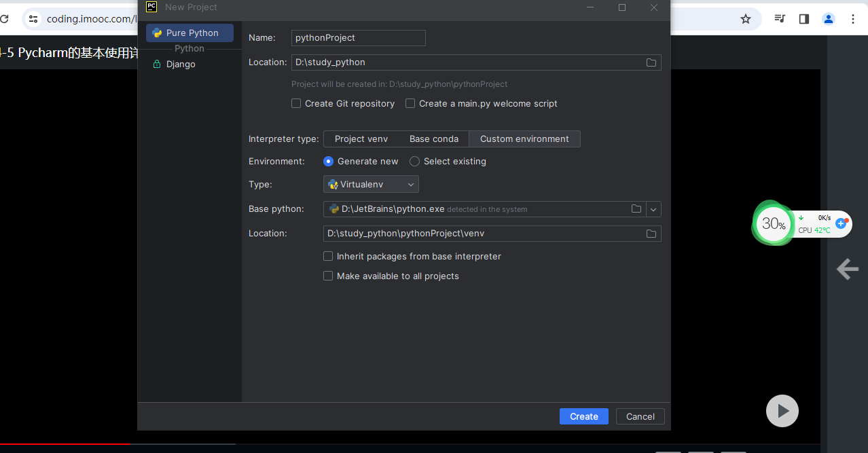Image resolution: width=868 pixels, height=453 pixels.
Task: Minimize the New Project dialog
Action: (591, 7)
